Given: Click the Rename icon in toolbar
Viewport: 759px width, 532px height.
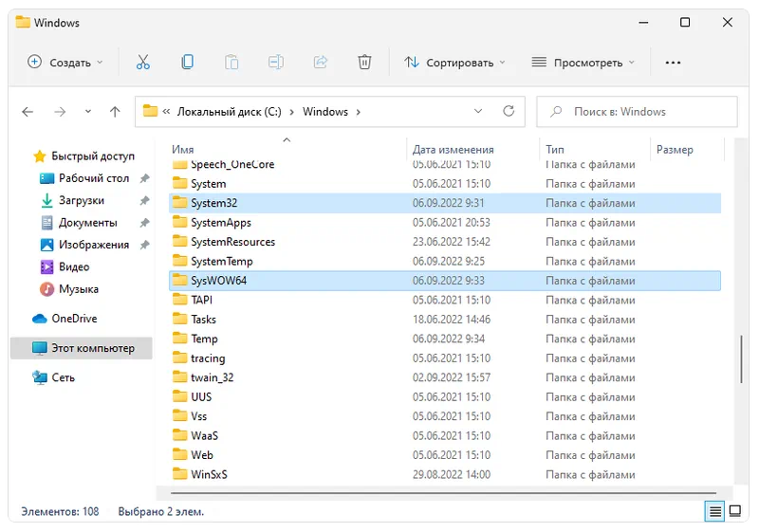Looking at the screenshot, I should tap(276, 63).
